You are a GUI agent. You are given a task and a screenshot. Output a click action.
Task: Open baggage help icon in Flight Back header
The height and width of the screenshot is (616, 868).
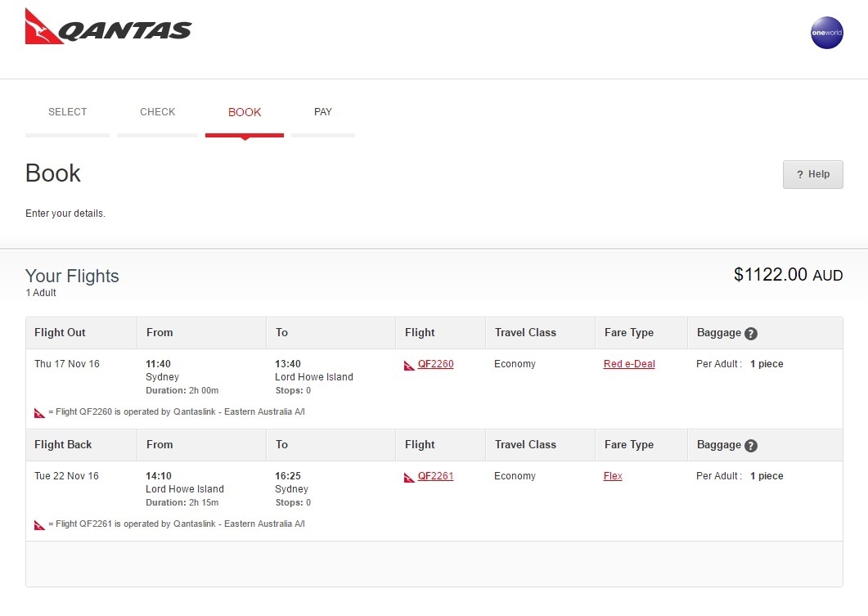pos(751,446)
